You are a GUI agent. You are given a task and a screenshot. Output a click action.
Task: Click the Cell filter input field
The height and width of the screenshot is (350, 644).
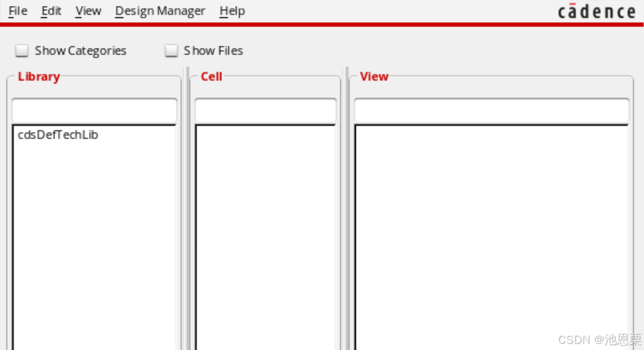[x=265, y=110]
